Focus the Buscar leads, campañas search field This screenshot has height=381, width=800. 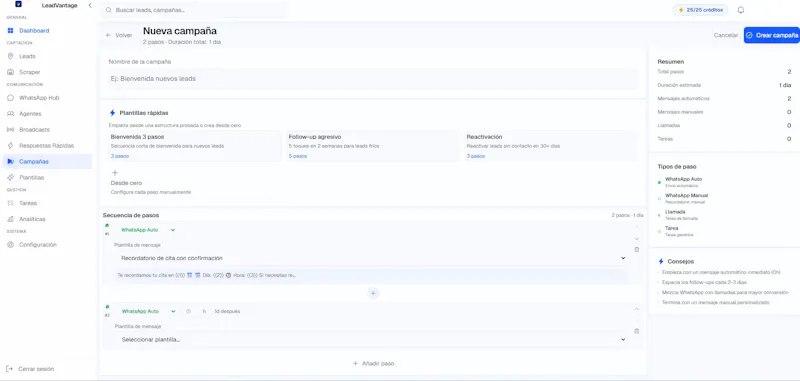[194, 10]
